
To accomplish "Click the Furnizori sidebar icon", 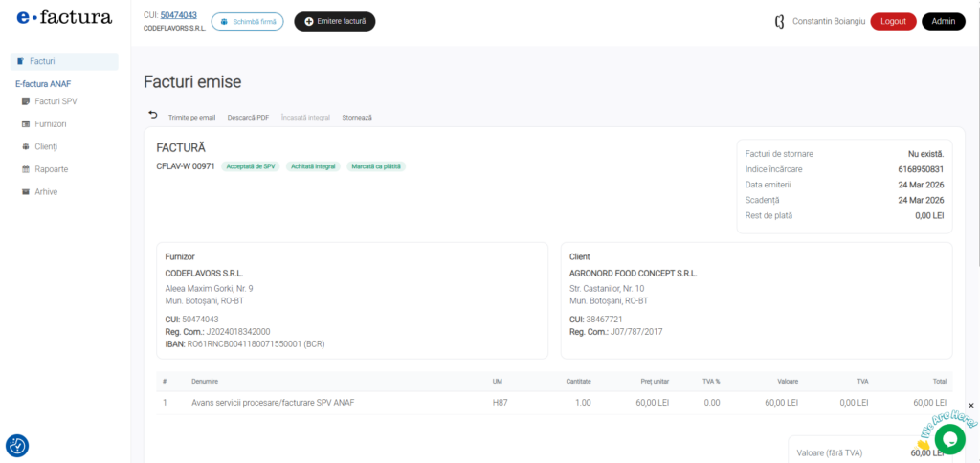I will point(26,124).
